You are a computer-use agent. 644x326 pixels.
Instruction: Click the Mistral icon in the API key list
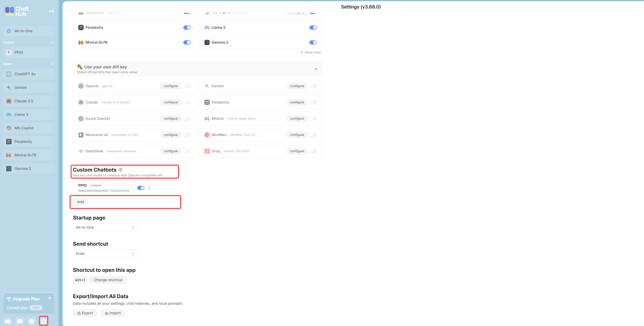(x=207, y=119)
